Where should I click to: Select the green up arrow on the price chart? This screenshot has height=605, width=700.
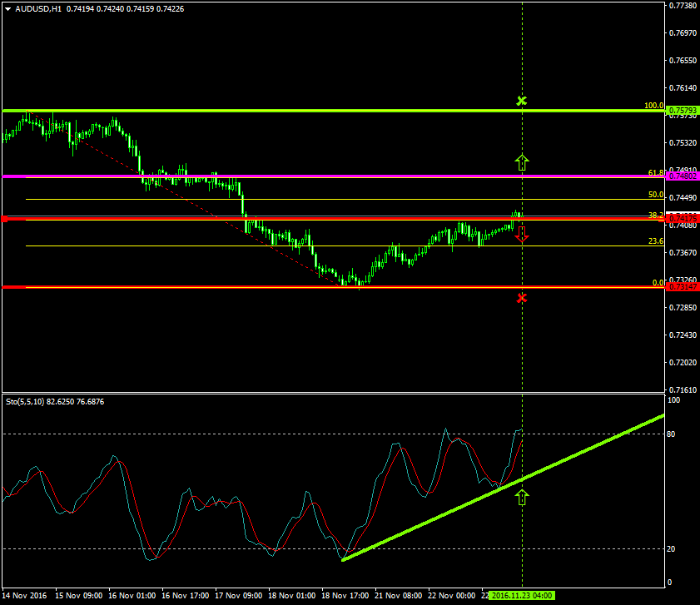[x=522, y=161]
